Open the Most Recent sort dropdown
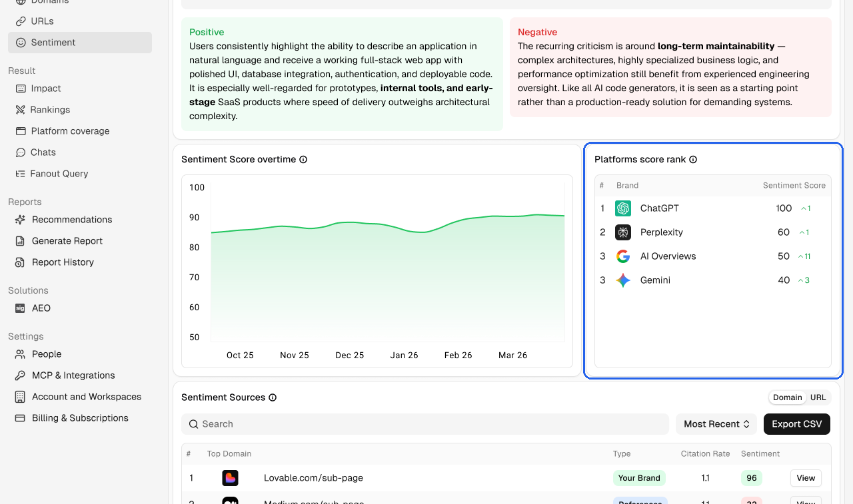853x504 pixels. (717, 424)
